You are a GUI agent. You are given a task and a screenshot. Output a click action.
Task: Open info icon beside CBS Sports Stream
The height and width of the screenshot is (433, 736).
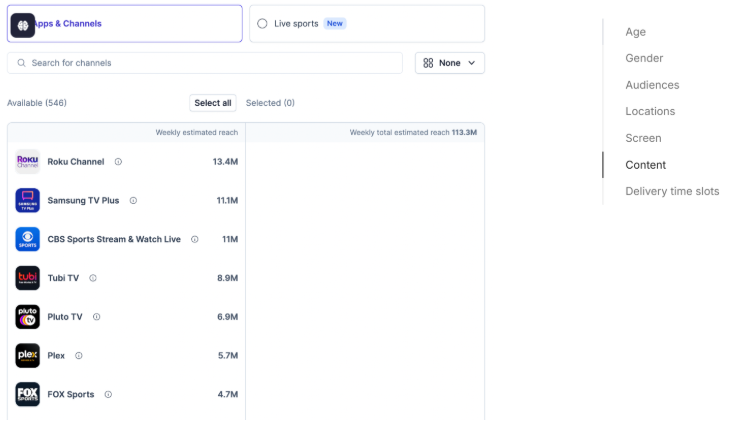click(195, 239)
